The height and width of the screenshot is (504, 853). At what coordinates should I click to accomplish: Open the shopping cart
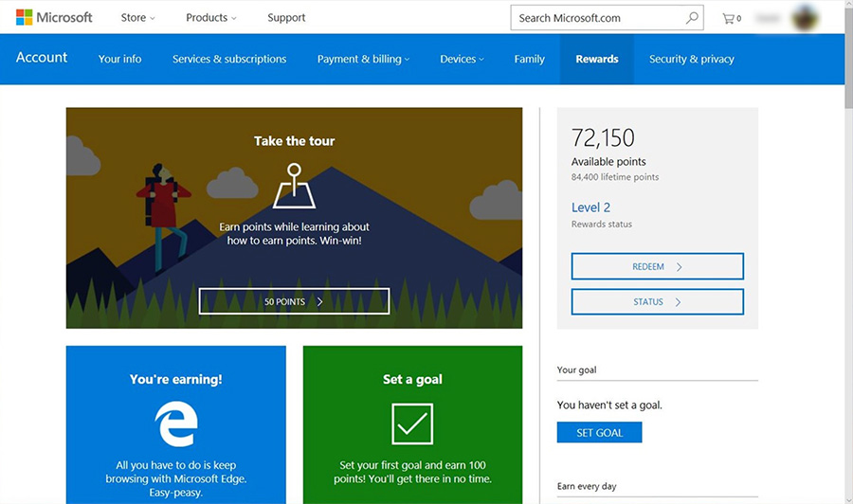pos(731,18)
